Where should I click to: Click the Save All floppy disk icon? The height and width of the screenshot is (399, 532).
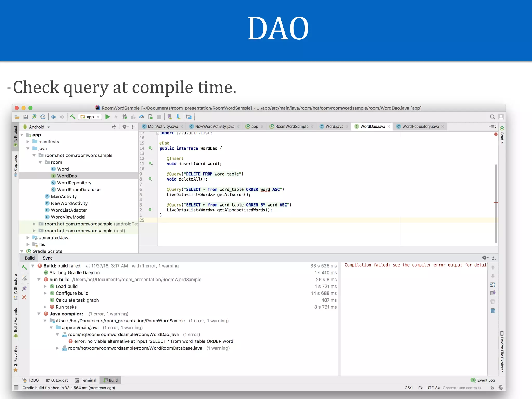(26, 117)
